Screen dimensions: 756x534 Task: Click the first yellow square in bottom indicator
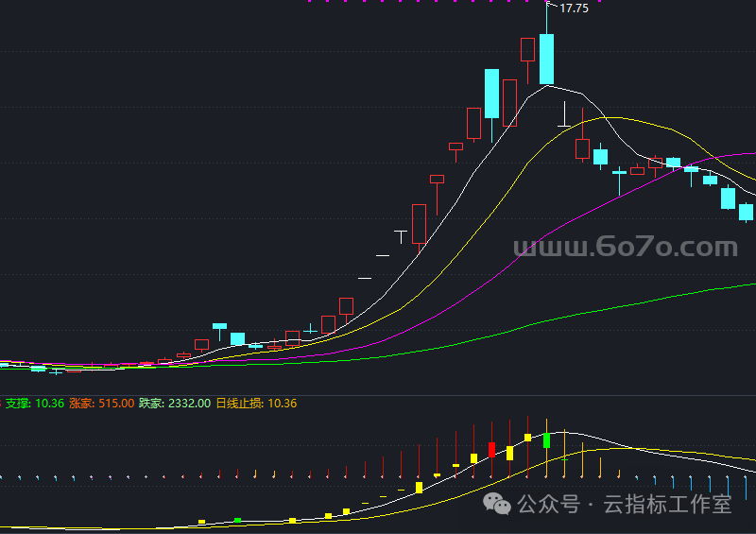point(201,522)
